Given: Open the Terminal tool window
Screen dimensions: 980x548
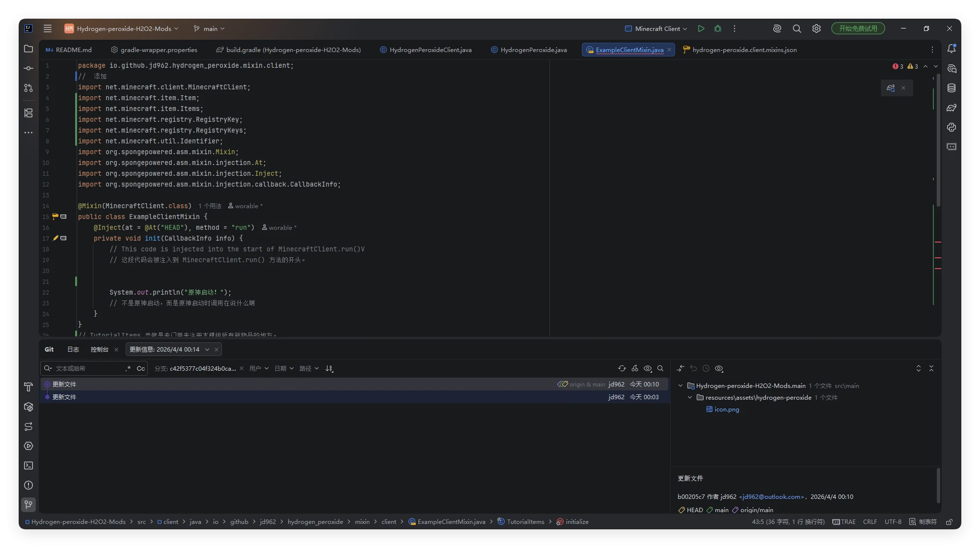Looking at the screenshot, I should tap(28, 466).
